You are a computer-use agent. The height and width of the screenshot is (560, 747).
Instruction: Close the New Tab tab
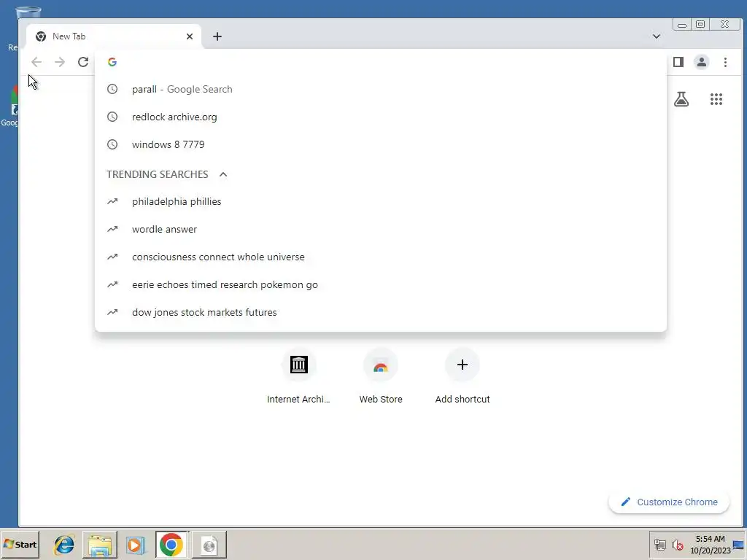tap(190, 36)
